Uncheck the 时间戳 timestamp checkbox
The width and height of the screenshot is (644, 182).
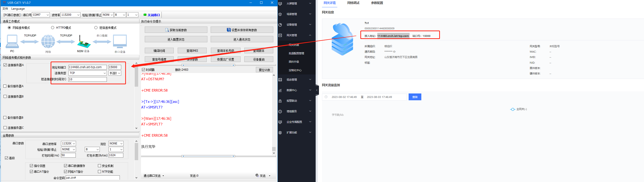pos(144,70)
